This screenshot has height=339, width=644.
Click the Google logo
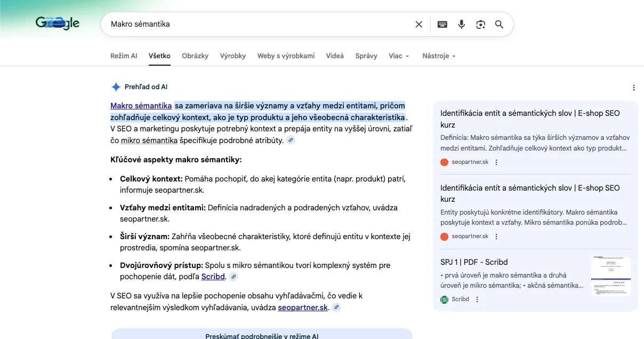(x=58, y=23)
